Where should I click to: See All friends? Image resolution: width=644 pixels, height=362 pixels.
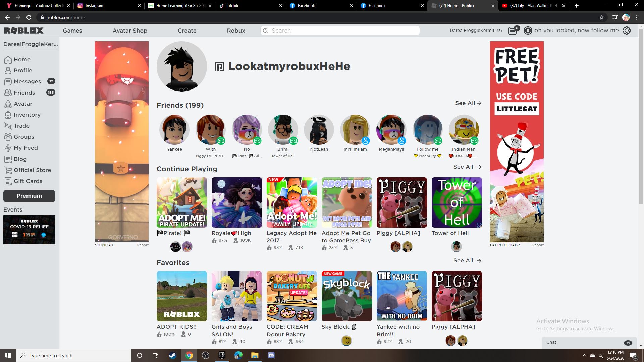(x=468, y=103)
